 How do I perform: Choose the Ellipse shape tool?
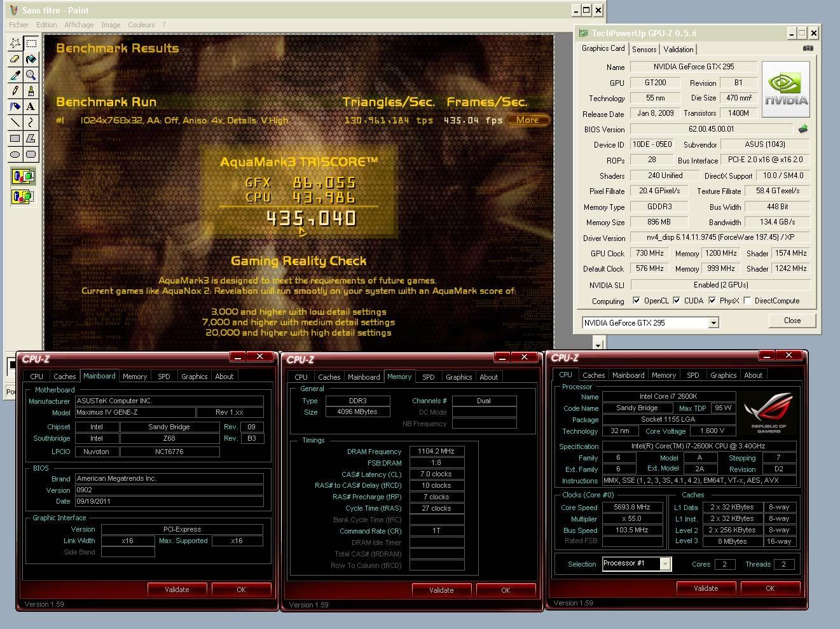coord(15,155)
